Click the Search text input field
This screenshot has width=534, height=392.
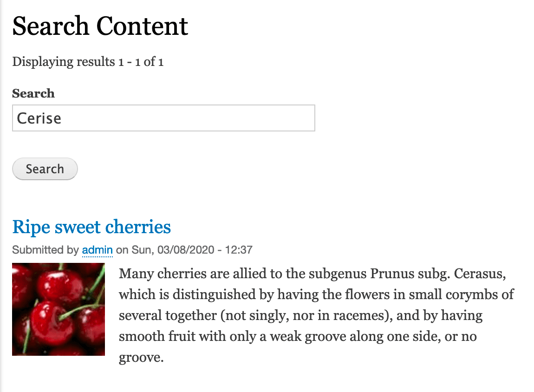point(163,118)
